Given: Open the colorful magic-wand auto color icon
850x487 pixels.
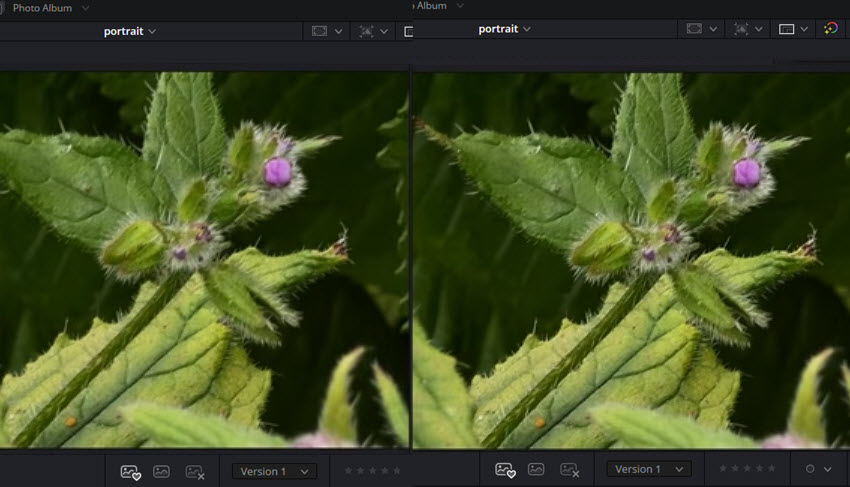Looking at the screenshot, I should pos(830,28).
